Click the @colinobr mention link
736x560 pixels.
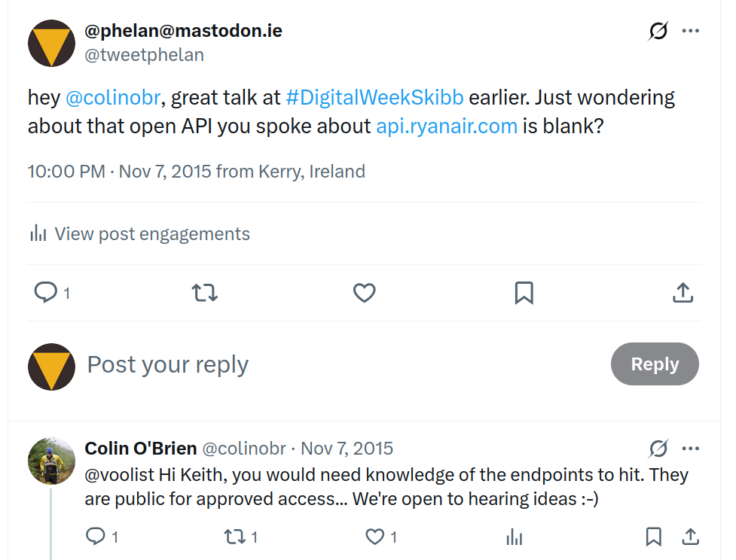(115, 98)
